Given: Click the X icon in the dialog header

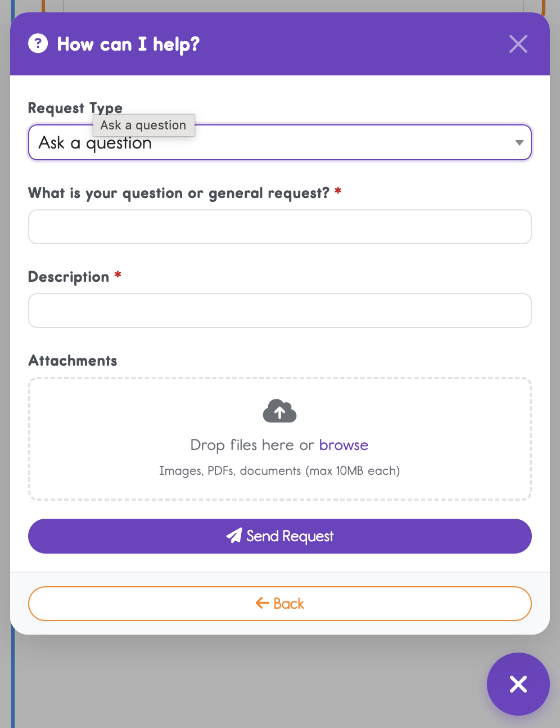Looking at the screenshot, I should coord(518,44).
